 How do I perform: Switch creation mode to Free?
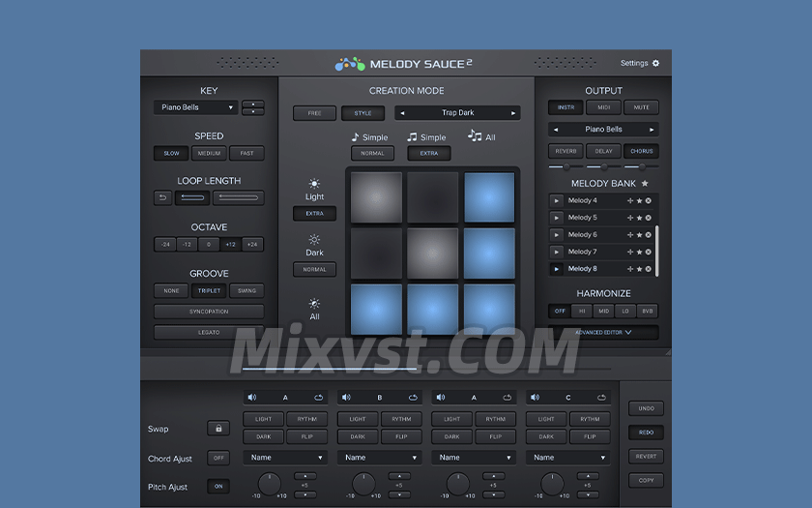coord(314,113)
